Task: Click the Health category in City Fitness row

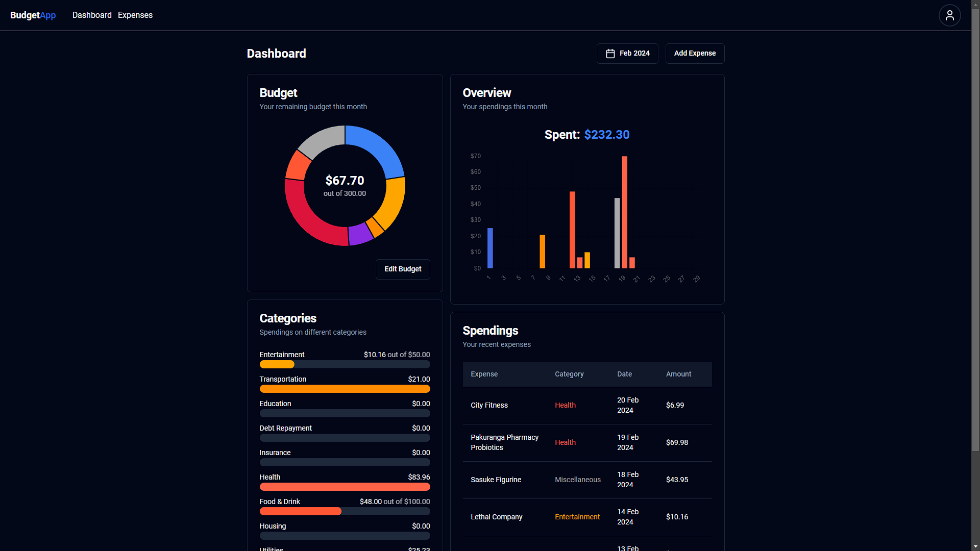Action: click(565, 406)
